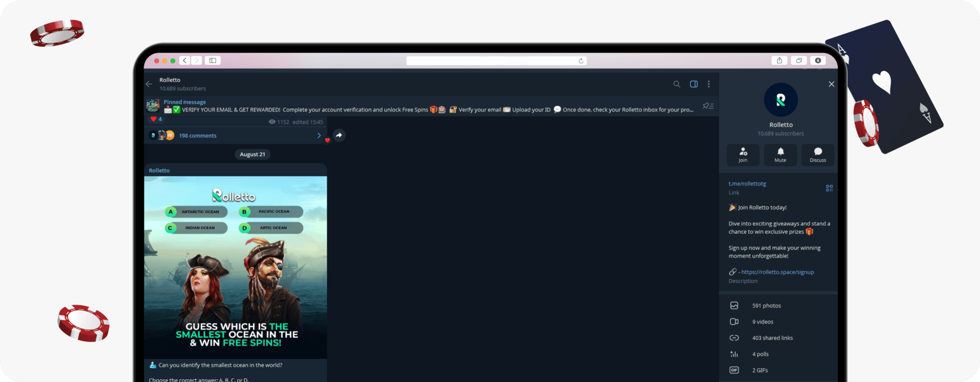Viewport: 980px width, 382px height.
Task: Click the Rolletto channel avatar logo
Action: [781, 100]
